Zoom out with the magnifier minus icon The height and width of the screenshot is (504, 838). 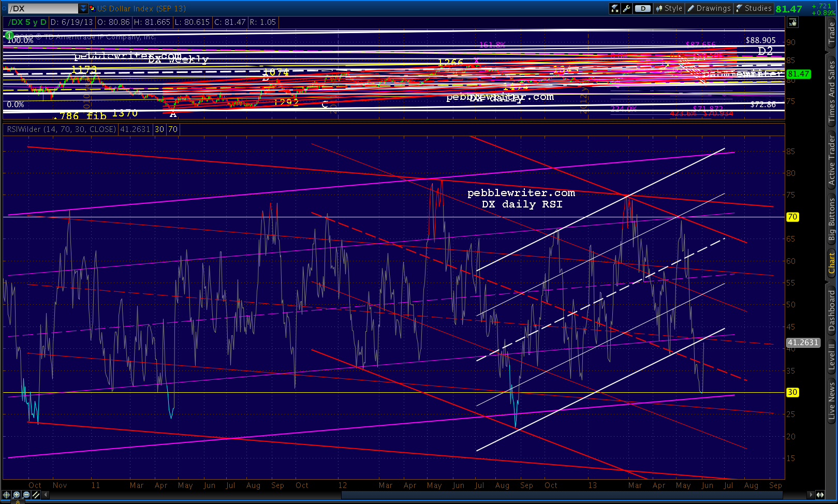coord(25,495)
